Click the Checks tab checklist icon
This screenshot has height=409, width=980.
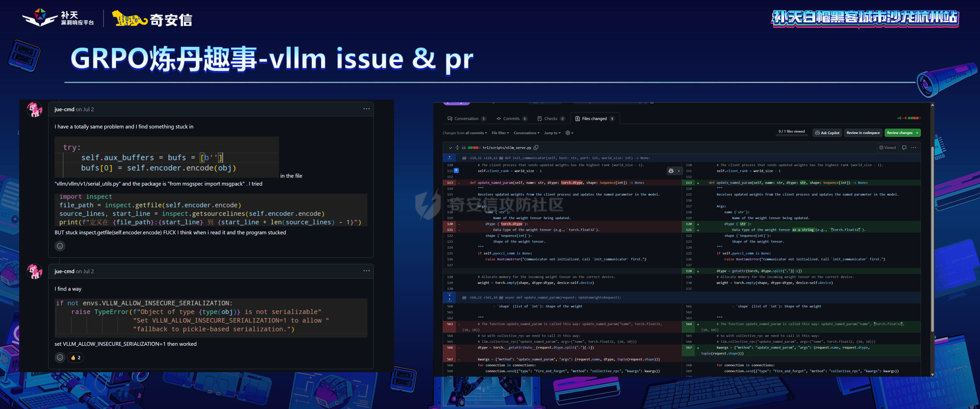540,118
